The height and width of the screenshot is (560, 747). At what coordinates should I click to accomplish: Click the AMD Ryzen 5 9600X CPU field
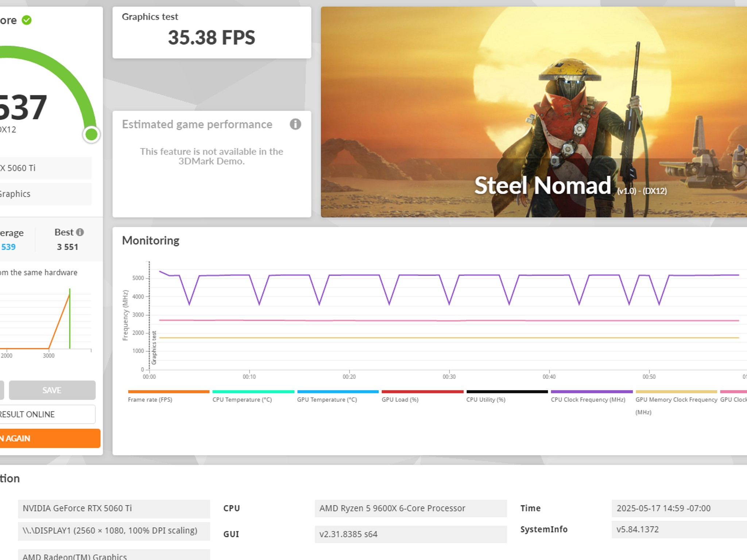click(x=410, y=509)
